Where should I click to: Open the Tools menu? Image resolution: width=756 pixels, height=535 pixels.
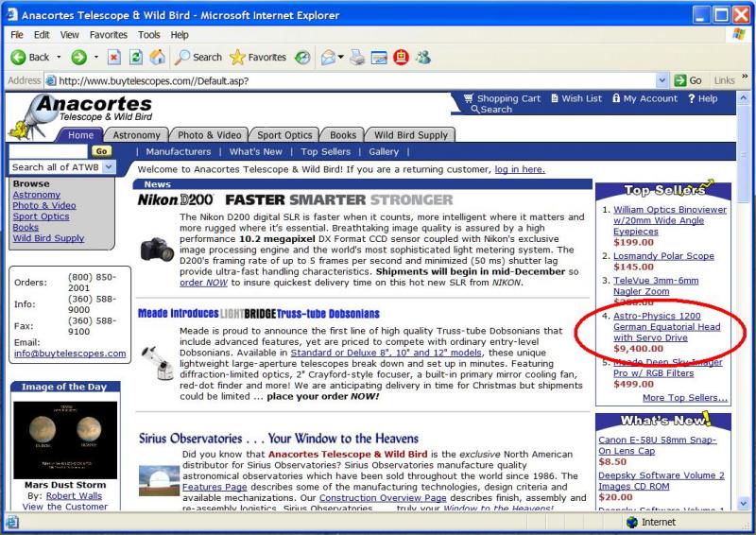(x=149, y=35)
